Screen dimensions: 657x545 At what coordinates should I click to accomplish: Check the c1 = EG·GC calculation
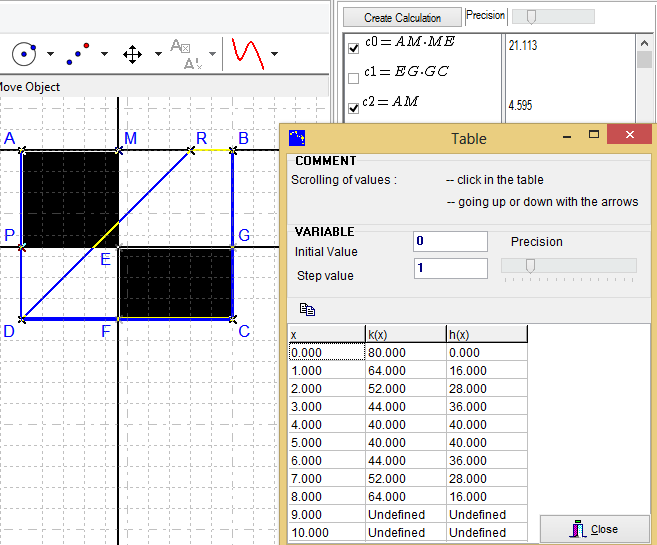point(354,78)
